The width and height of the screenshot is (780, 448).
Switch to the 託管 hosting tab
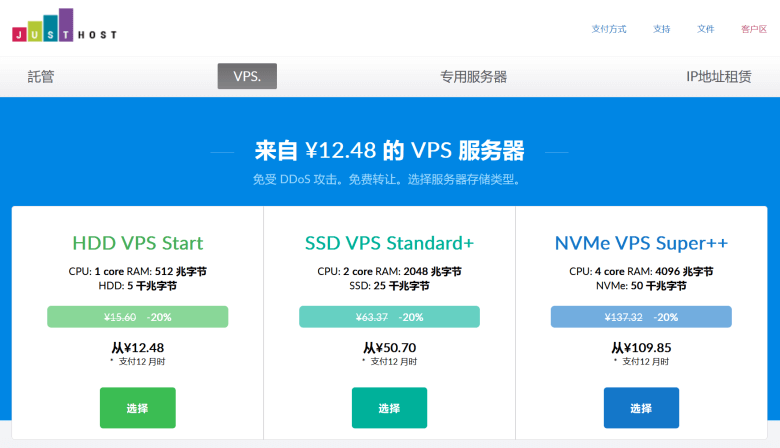coord(41,77)
